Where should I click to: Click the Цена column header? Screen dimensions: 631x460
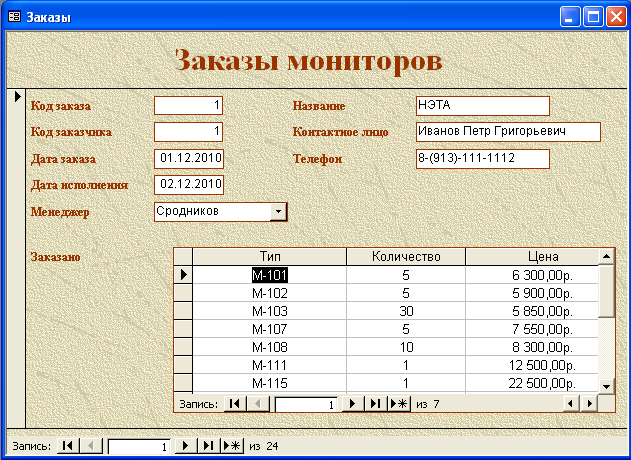coord(532,256)
